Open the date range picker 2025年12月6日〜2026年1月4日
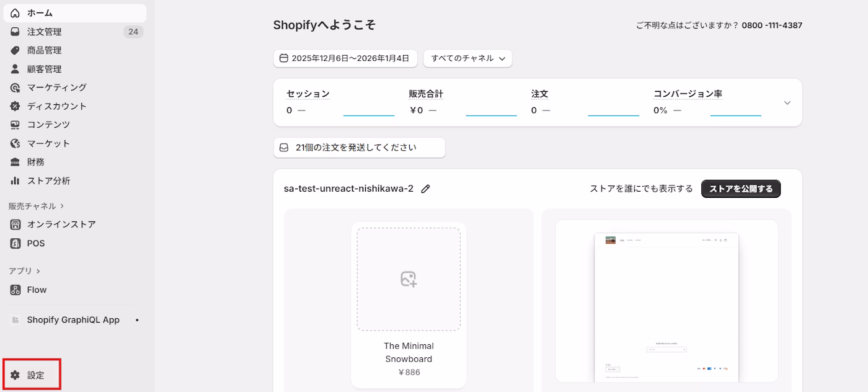The width and height of the screenshot is (868, 392). pyautogui.click(x=345, y=58)
